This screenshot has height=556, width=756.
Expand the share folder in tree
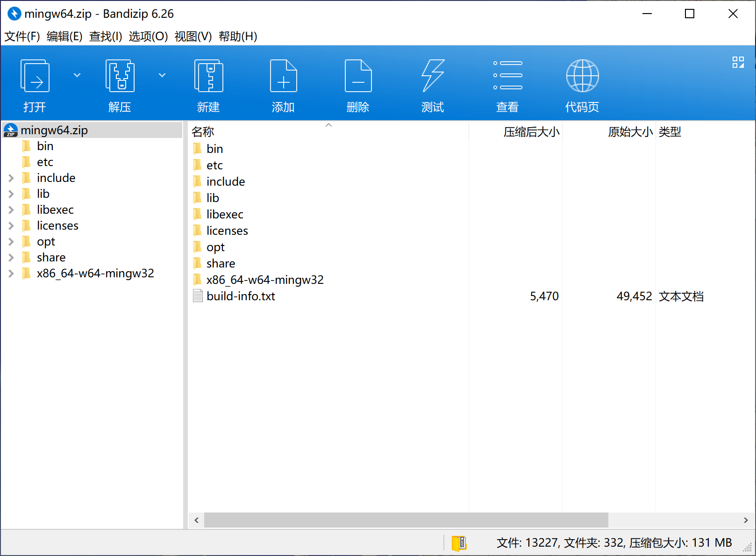click(11, 258)
